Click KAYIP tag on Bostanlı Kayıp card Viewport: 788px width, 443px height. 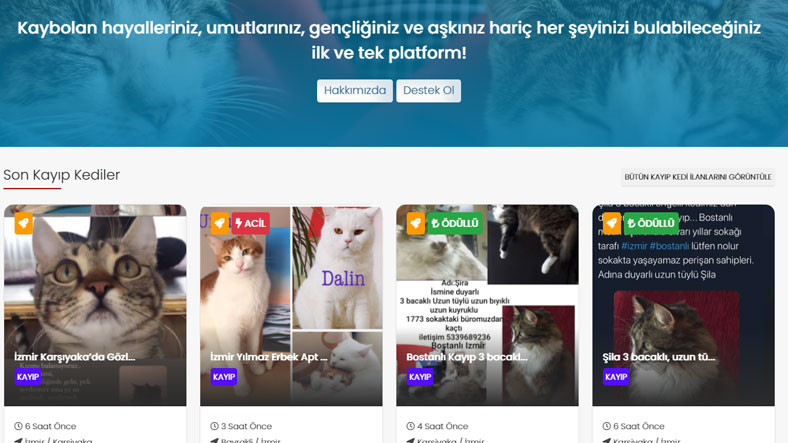(x=420, y=377)
